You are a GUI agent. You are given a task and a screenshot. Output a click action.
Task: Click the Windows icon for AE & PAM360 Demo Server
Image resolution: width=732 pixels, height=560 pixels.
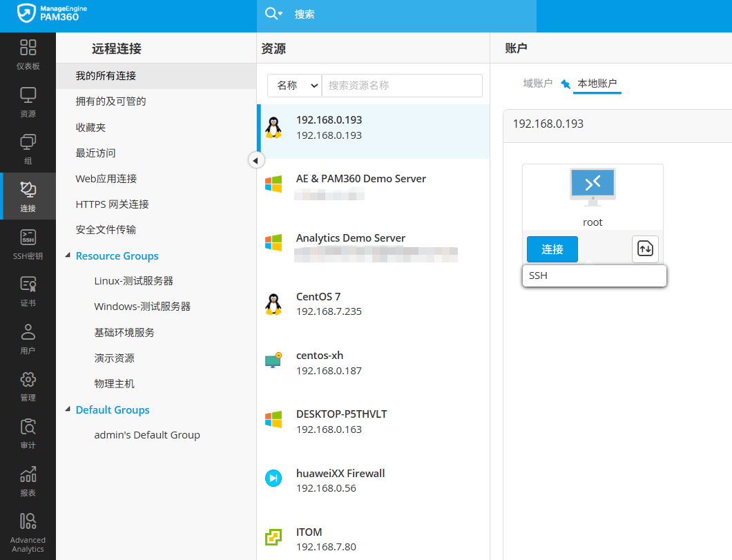[273, 184]
